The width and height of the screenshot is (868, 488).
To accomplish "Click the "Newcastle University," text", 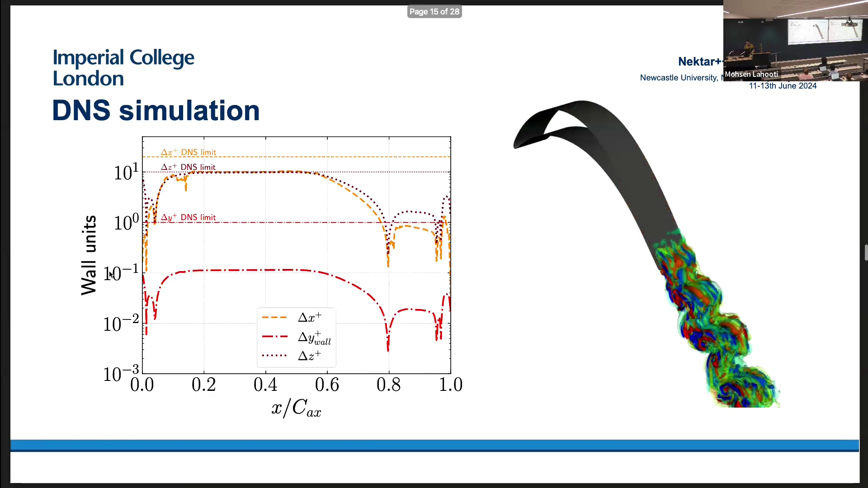I will click(679, 78).
